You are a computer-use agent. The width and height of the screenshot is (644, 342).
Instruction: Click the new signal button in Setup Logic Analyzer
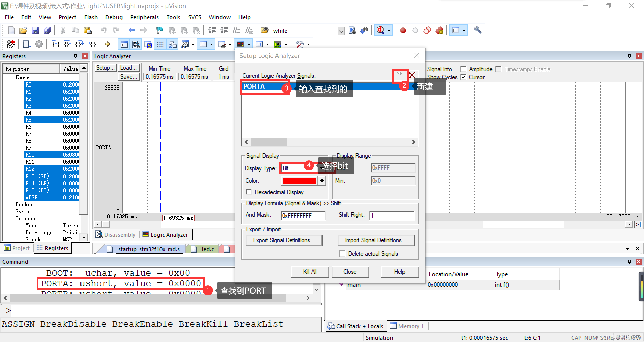click(400, 76)
